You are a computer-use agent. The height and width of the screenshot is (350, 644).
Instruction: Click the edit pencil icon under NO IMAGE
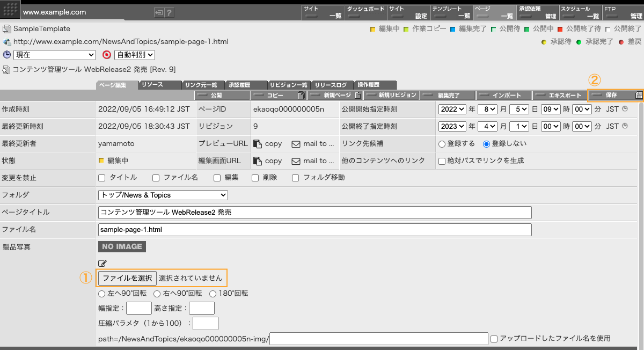coord(102,263)
